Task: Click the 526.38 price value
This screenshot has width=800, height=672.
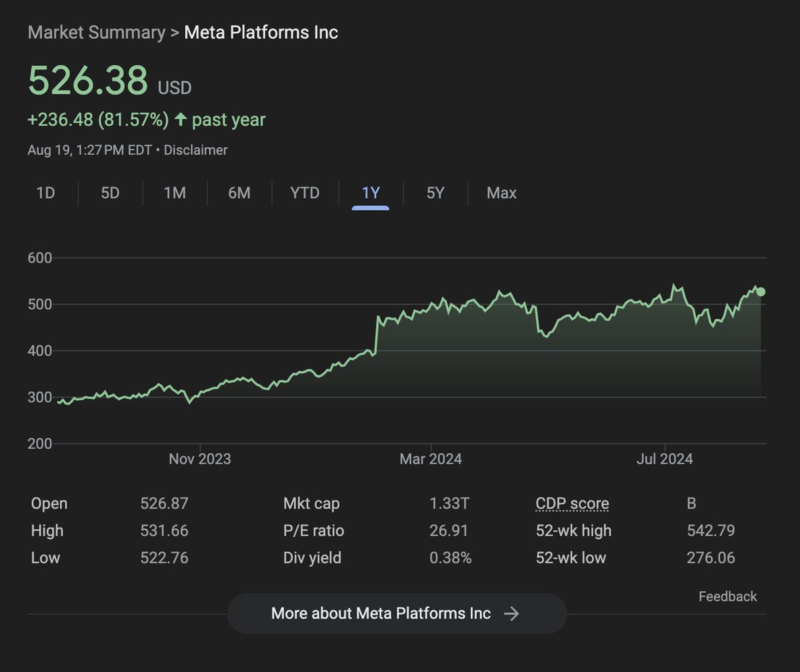Action: pyautogui.click(x=88, y=81)
